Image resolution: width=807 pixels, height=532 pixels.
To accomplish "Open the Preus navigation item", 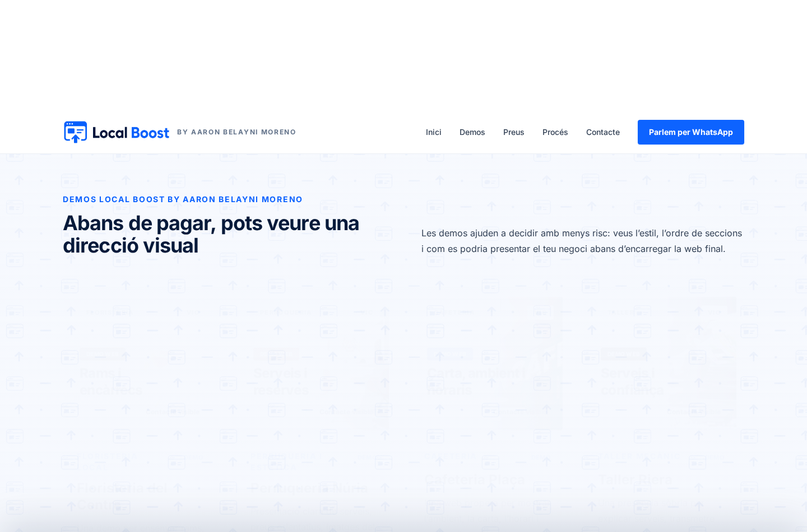I will (x=514, y=132).
